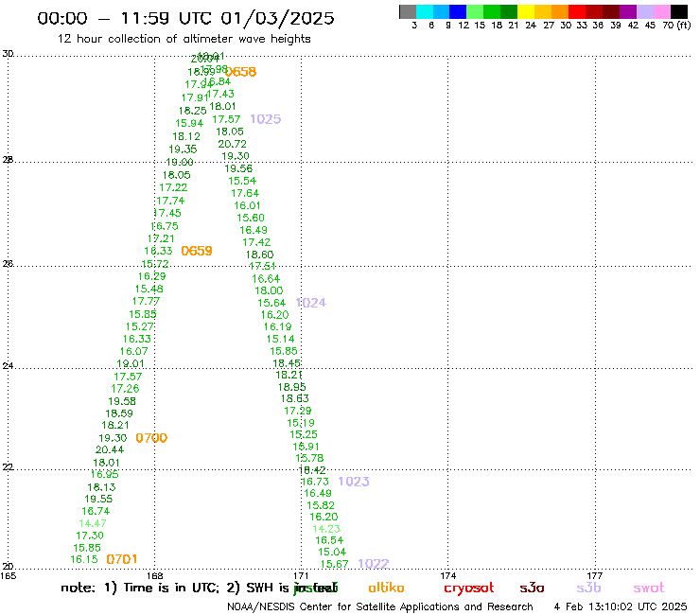This screenshot has width=700, height=615.
Task: Click the pink swatch in the color bar
Action: pos(662,11)
